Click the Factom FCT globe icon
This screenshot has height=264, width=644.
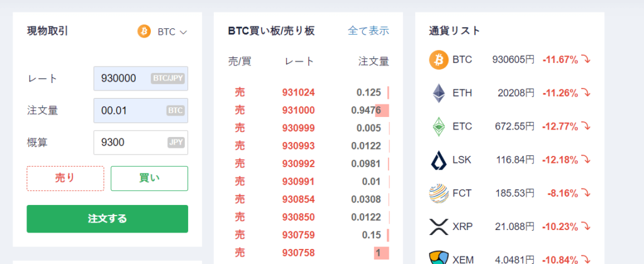pos(439,193)
